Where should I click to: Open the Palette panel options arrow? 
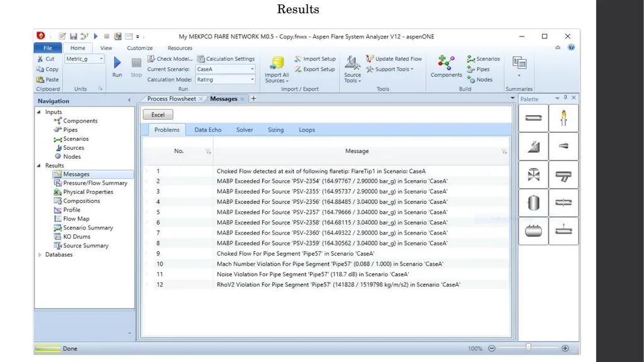click(557, 98)
